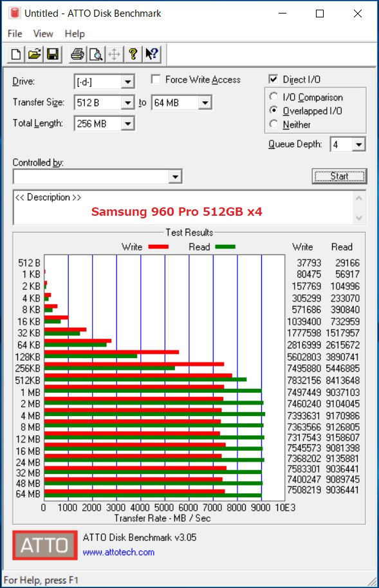Activate context help pointer icon
Screen dimensions: 379x588
tap(152, 54)
